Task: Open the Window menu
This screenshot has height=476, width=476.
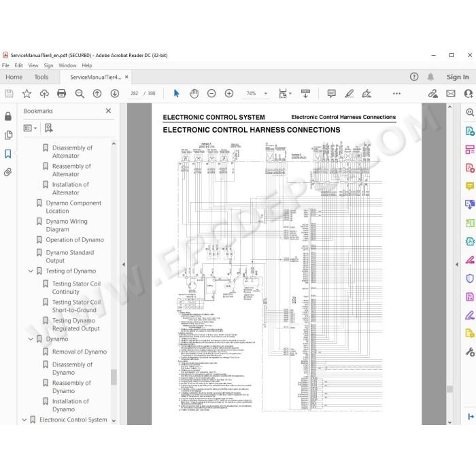Action: click(67, 65)
